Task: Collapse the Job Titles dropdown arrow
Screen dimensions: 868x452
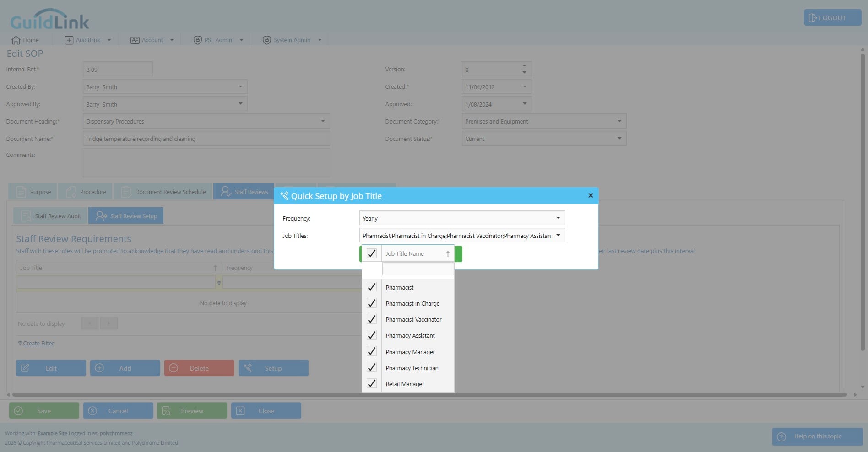Action: 558,236
